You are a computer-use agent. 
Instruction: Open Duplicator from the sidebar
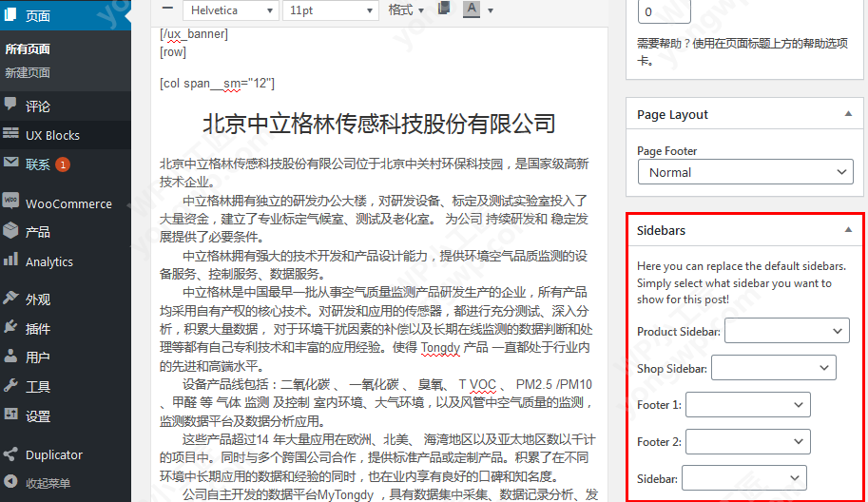coord(54,454)
